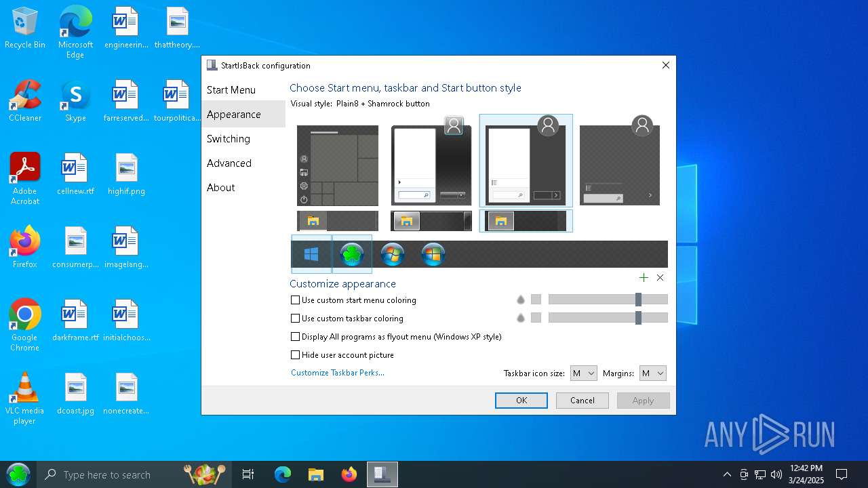This screenshot has width=868, height=488.
Task: Open Task View from the taskbar
Action: [248, 474]
